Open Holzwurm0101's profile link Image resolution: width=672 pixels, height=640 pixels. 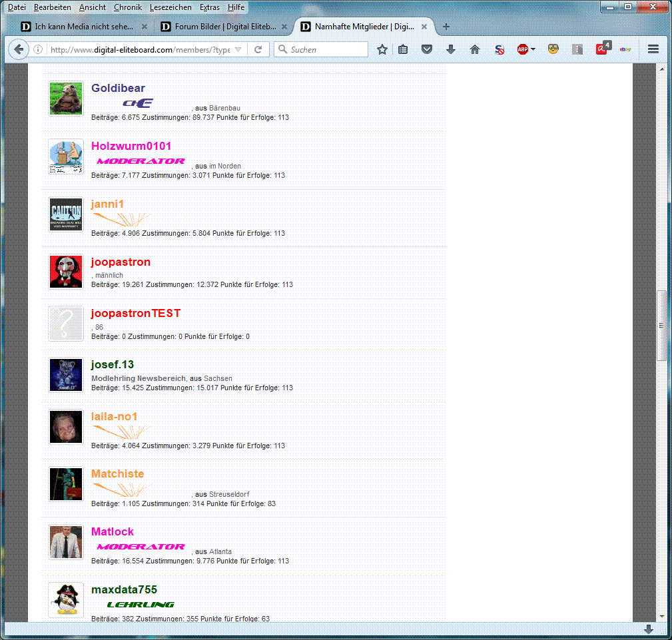(131, 146)
